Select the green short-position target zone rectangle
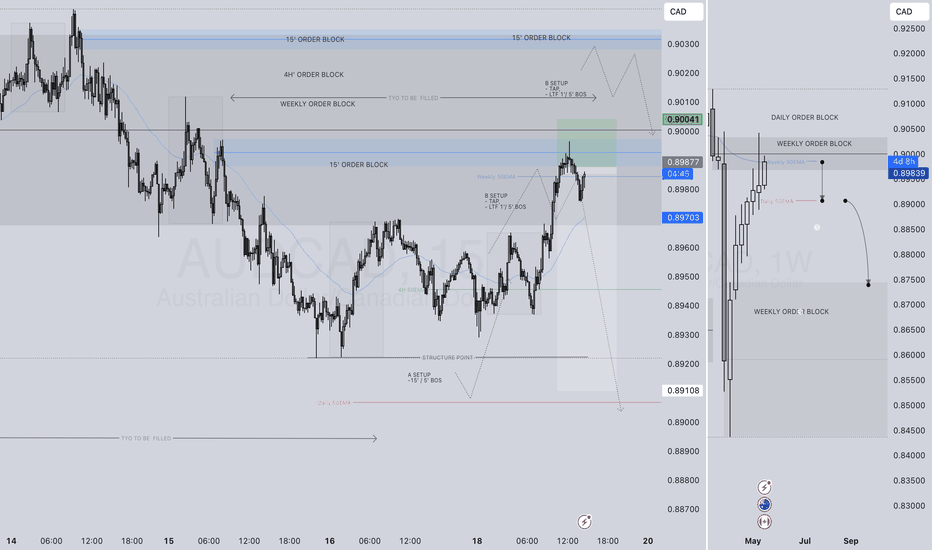Screen dimensions: 932x550 pos(586,143)
